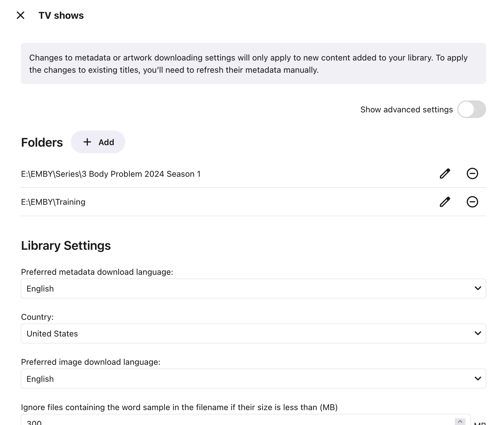Open the Country dropdown
The height and width of the screenshot is (425, 504).
coord(253,334)
